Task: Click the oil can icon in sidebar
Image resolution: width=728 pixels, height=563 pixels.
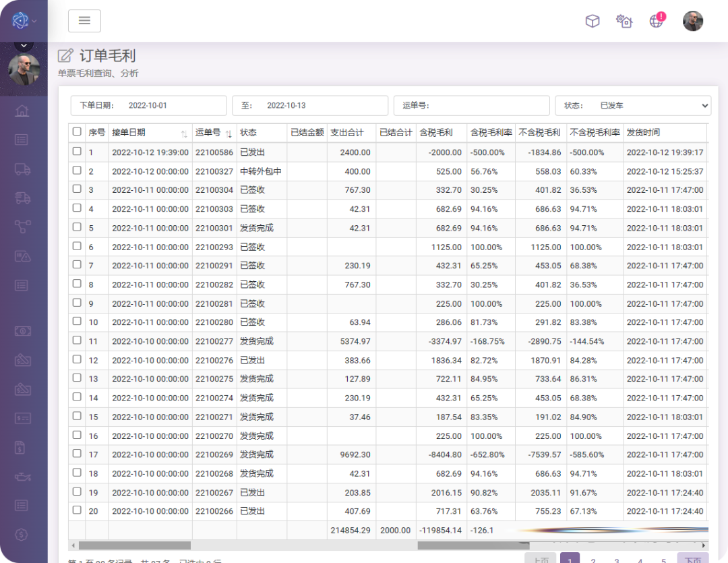Action: pyautogui.click(x=22, y=477)
